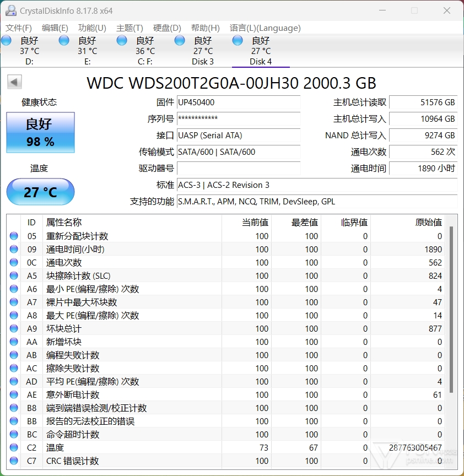
Task: Switch to the C: F: drive label
Action: [145, 62]
